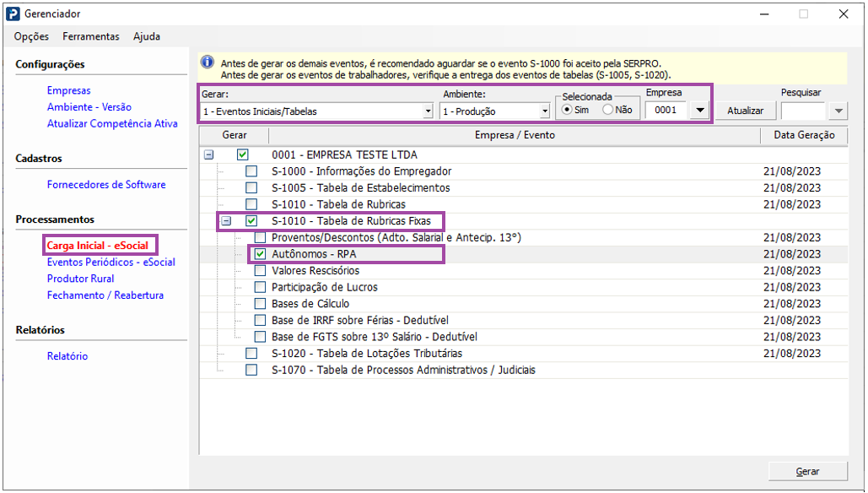The height and width of the screenshot is (493, 868).
Task: Open Fornecedores de Software
Action: (106, 185)
